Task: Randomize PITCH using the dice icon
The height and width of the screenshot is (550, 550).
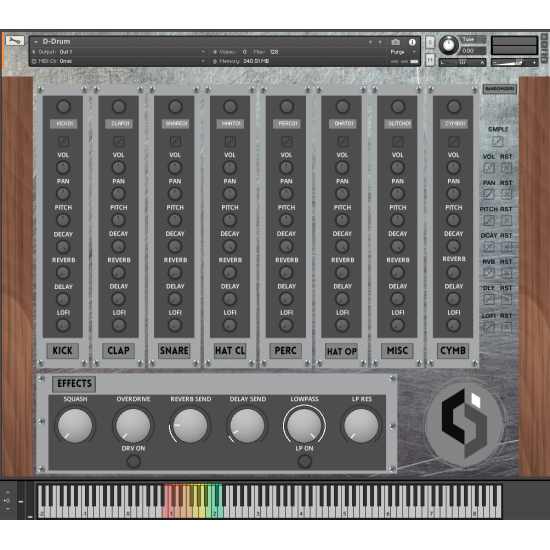Action: coord(489,221)
